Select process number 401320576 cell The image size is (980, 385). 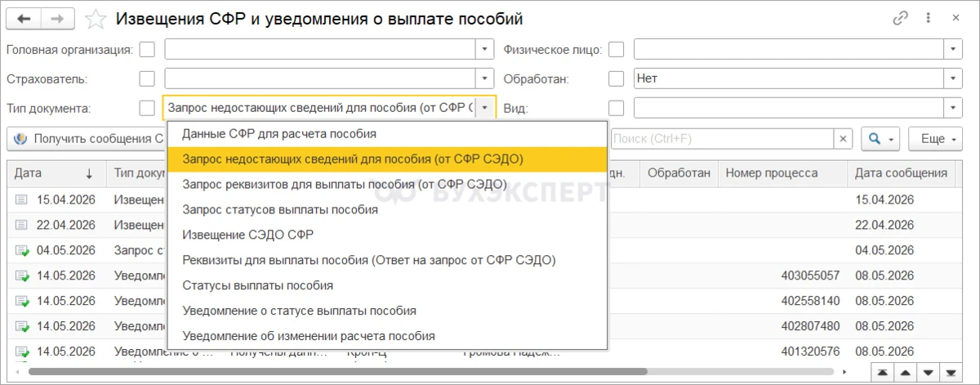(782, 352)
